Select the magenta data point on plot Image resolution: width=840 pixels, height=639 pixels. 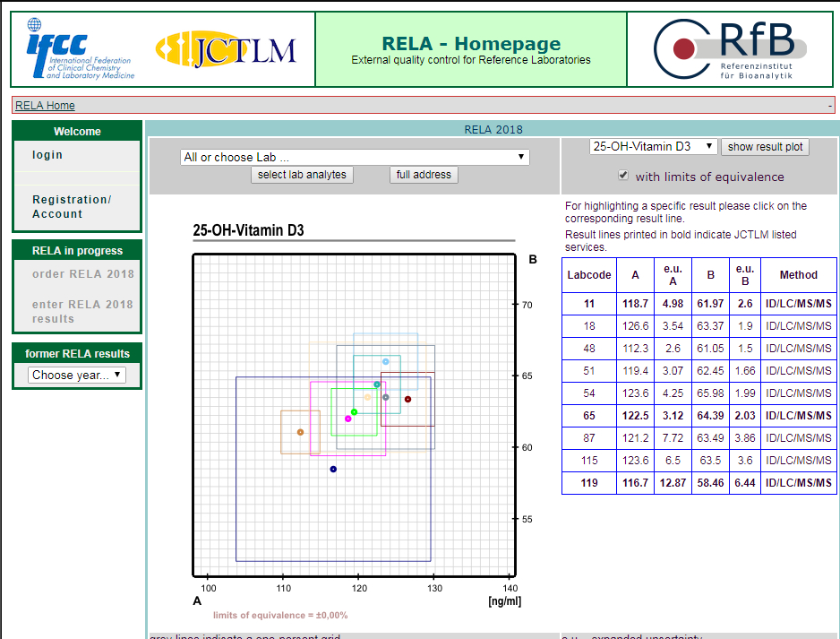(x=348, y=419)
